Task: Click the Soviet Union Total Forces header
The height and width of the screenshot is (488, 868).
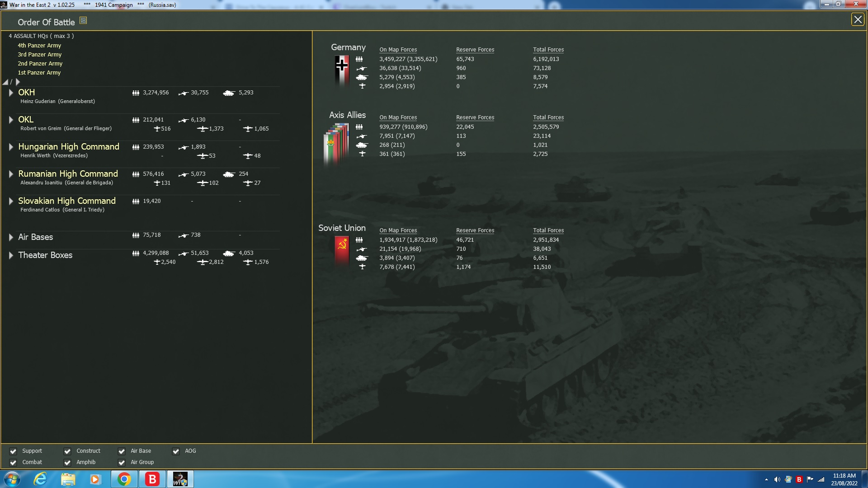Action: coord(548,230)
